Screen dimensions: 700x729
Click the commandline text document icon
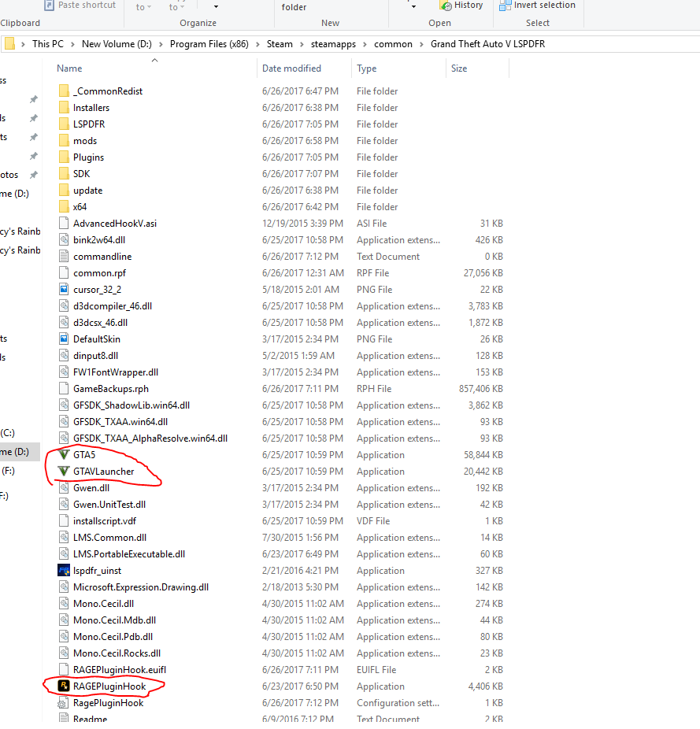click(65, 256)
